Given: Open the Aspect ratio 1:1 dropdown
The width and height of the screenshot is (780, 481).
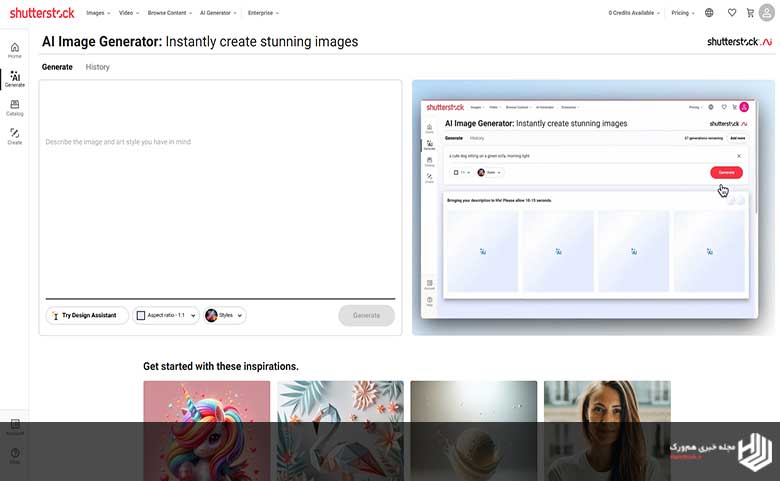Looking at the screenshot, I should pos(166,315).
